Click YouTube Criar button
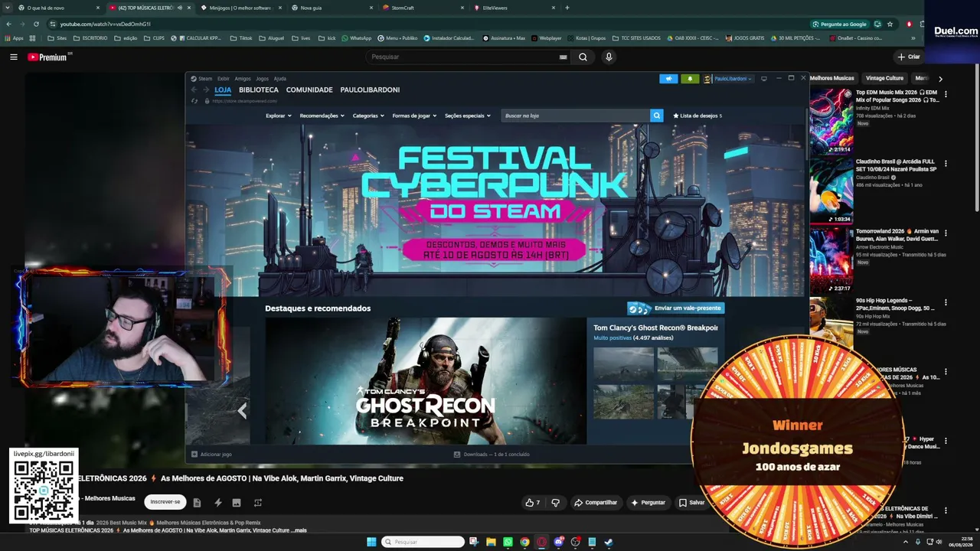The width and height of the screenshot is (980, 551). pyautogui.click(x=909, y=57)
